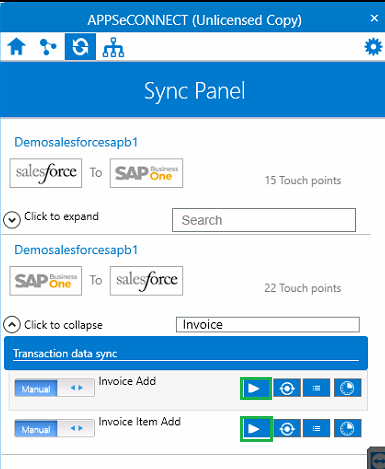
Task: Click the resync target icon for Invoice Item Add
Action: coord(287,428)
